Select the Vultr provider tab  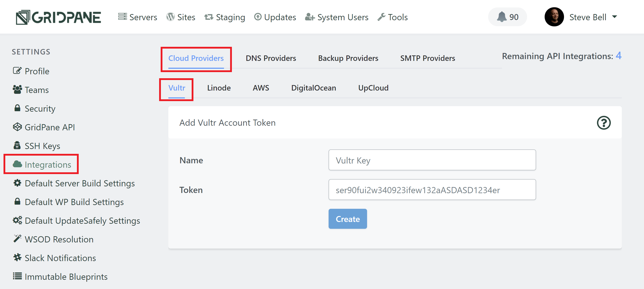tap(176, 88)
